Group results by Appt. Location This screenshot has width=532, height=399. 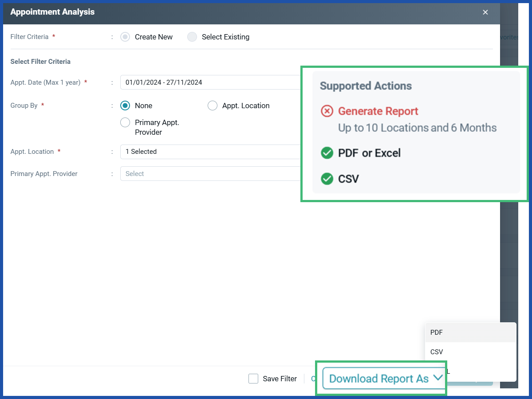point(212,106)
